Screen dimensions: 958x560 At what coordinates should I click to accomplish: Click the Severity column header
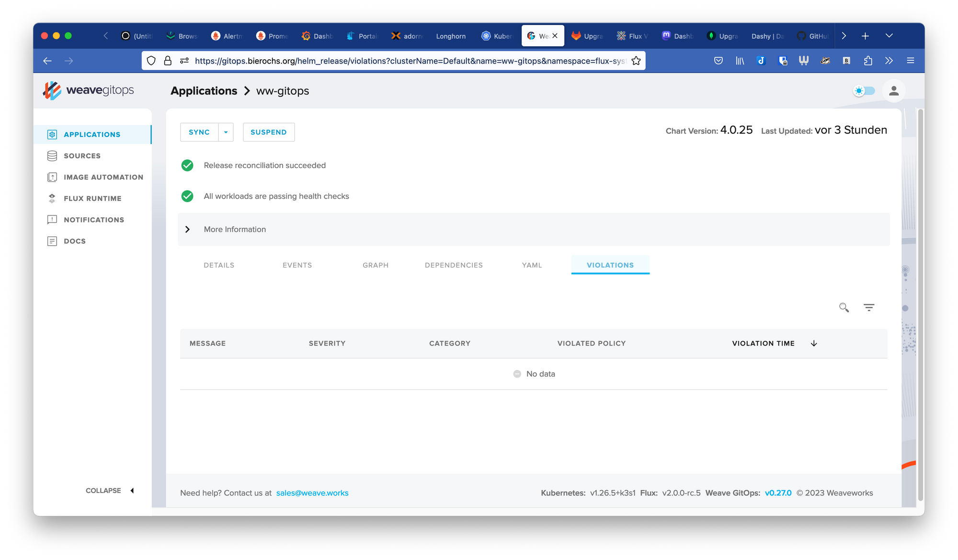(327, 343)
